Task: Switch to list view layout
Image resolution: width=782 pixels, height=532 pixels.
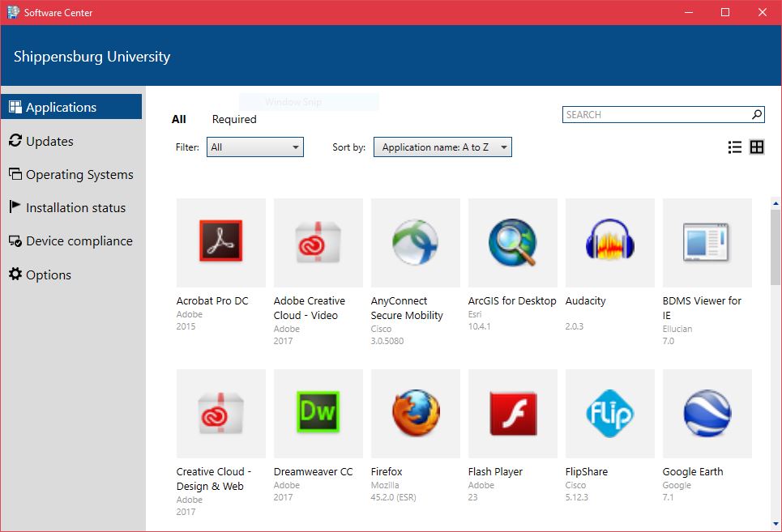Action: pos(735,147)
